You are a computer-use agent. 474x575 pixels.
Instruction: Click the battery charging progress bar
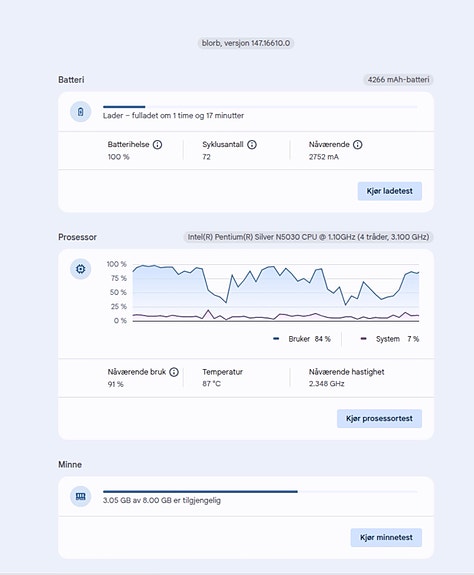260,107
